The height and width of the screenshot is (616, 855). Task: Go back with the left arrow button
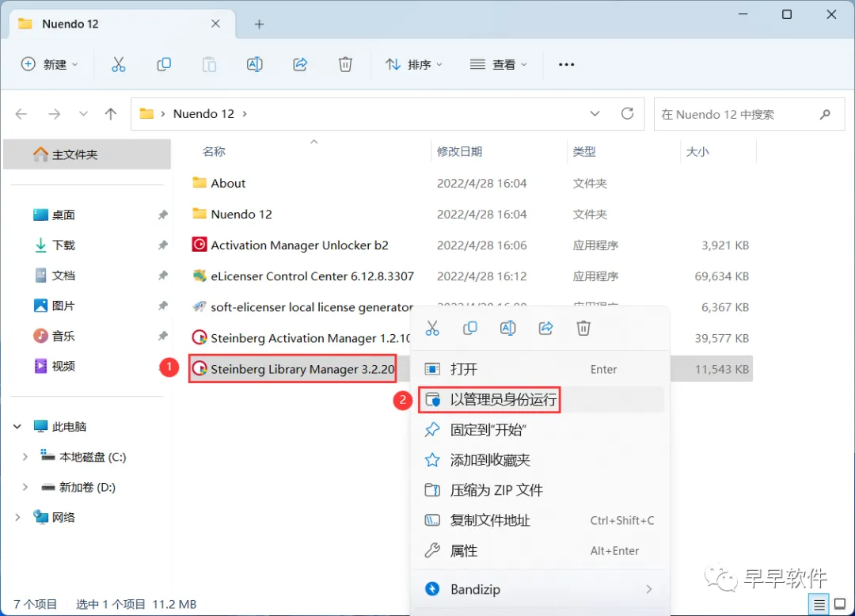pyautogui.click(x=21, y=114)
